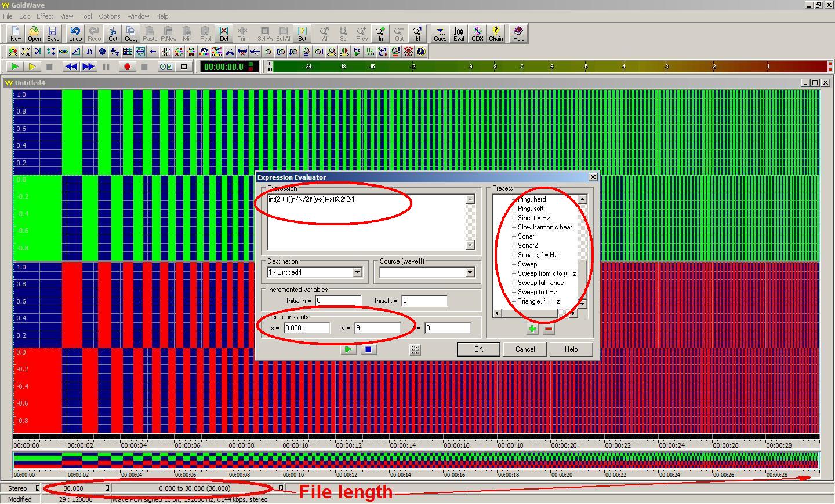
Task: Click the x user constant field
Action: tap(307, 328)
